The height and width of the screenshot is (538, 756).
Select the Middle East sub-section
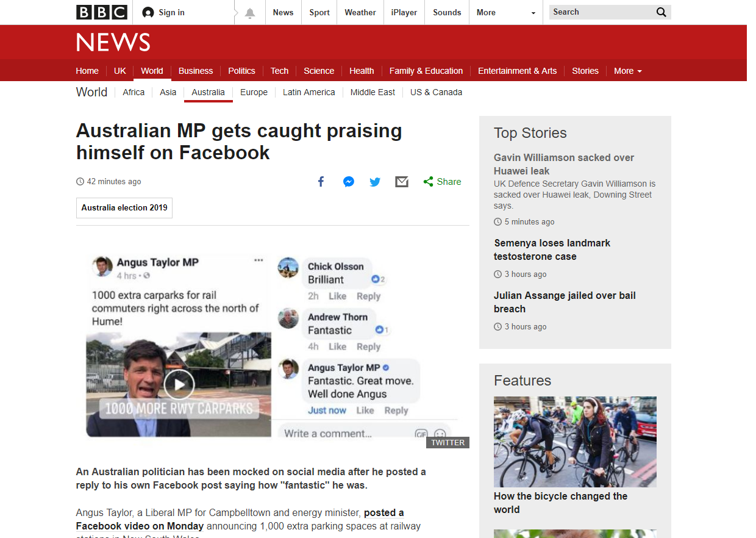pos(373,92)
